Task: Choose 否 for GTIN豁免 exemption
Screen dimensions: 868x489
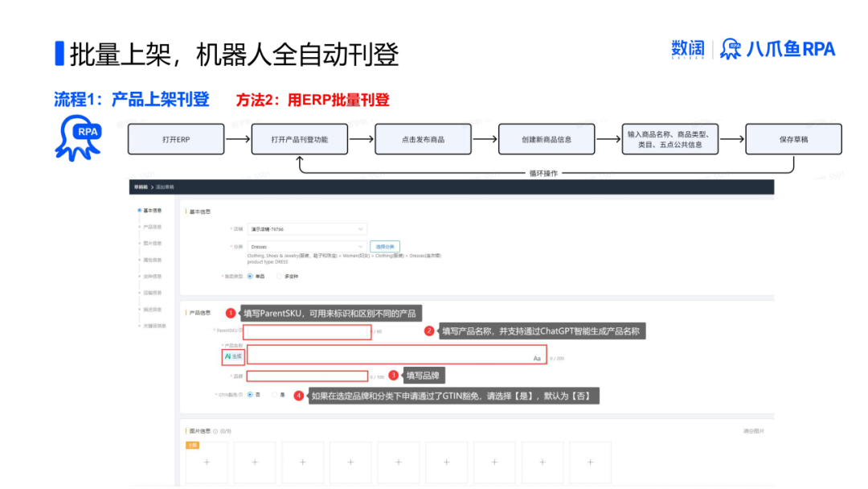Action: click(x=249, y=394)
